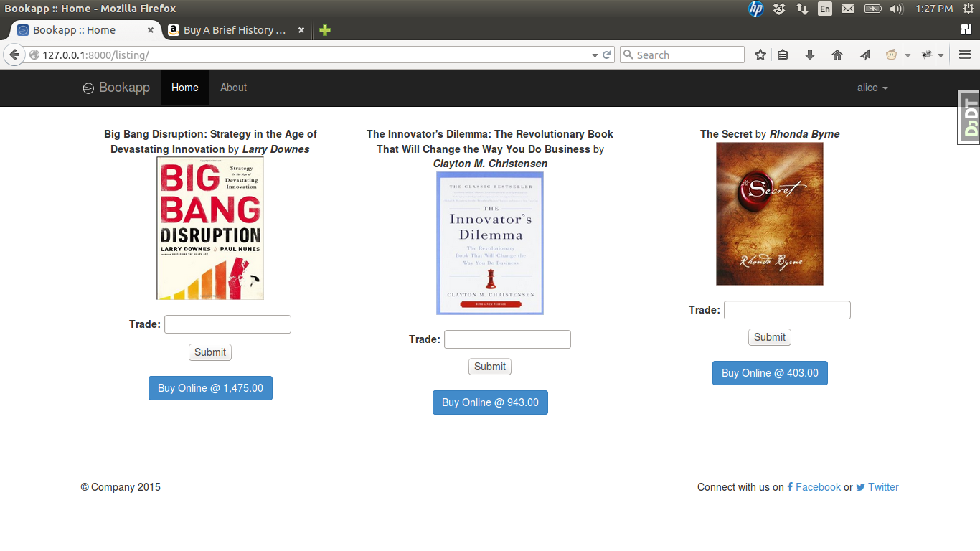The width and height of the screenshot is (980, 551).
Task: Expand the Greasemonkey dropdown arrow
Action: point(908,55)
